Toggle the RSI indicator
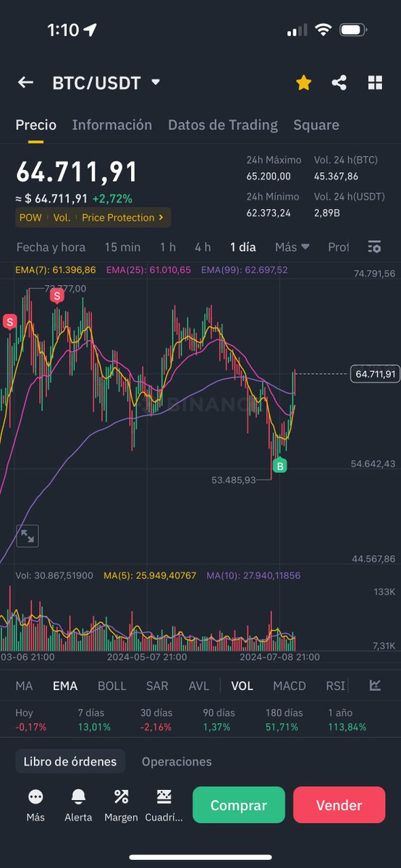 pos(335,686)
